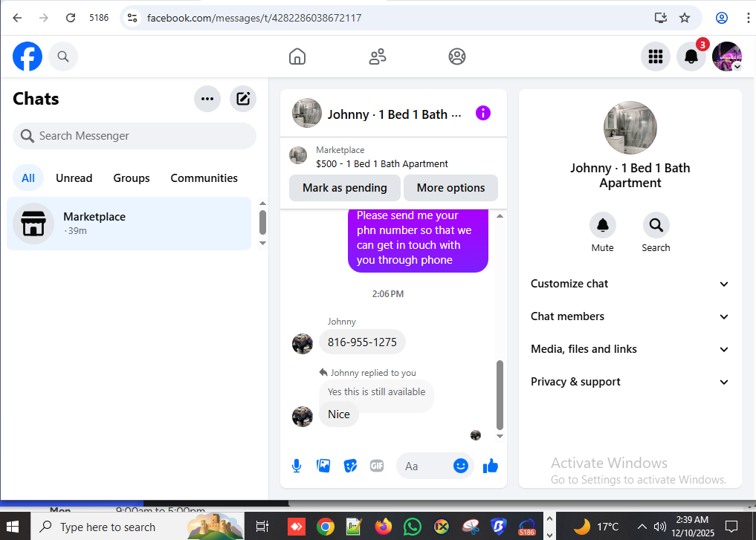This screenshot has width=756, height=540.
Task: Search in conversation with magnifier icon
Action: [656, 225]
